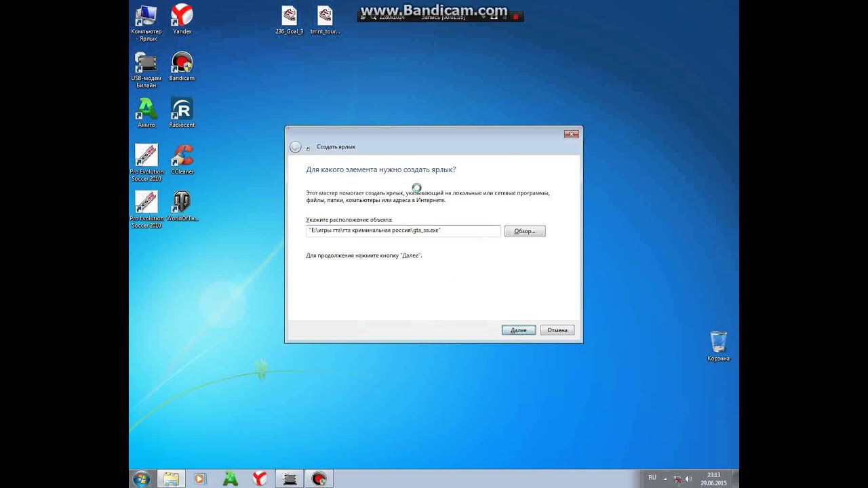
Task: Pause Bandicam recording in overlay bar
Action: pyautogui.click(x=505, y=16)
